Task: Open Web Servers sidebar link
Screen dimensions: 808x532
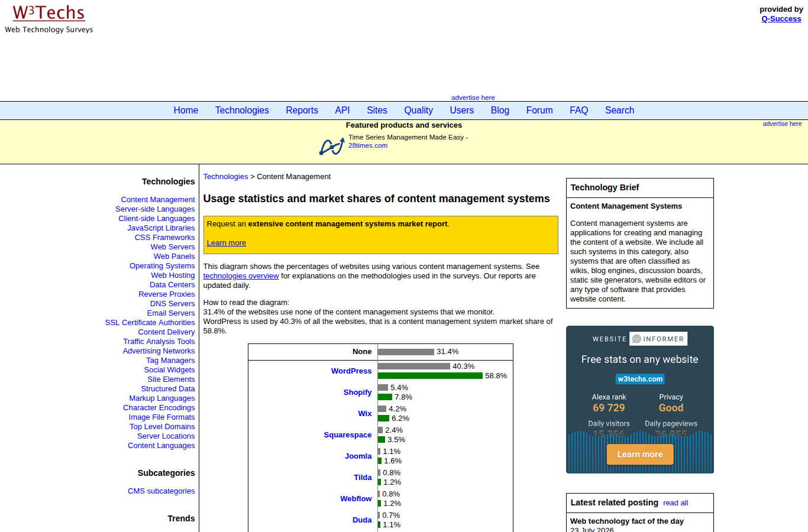Action: coord(173,247)
